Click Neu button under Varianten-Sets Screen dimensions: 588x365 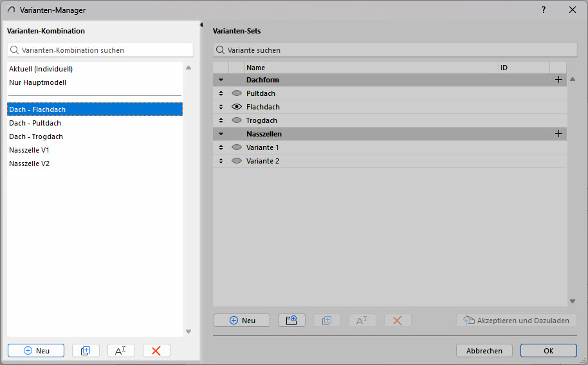click(242, 321)
